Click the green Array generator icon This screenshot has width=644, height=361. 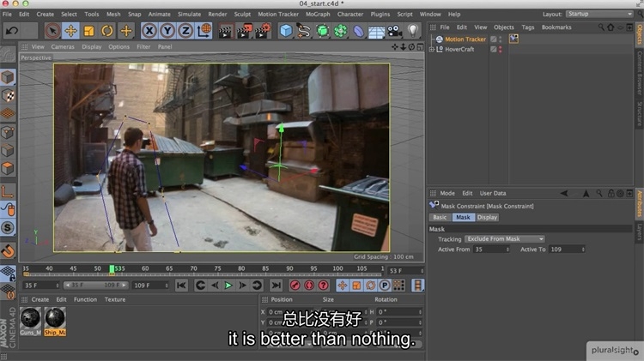pos(322,31)
